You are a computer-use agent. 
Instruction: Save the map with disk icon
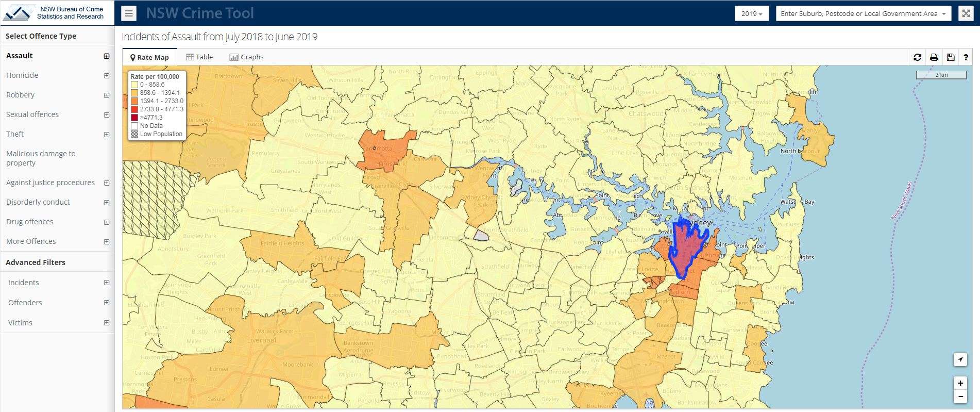pos(951,57)
